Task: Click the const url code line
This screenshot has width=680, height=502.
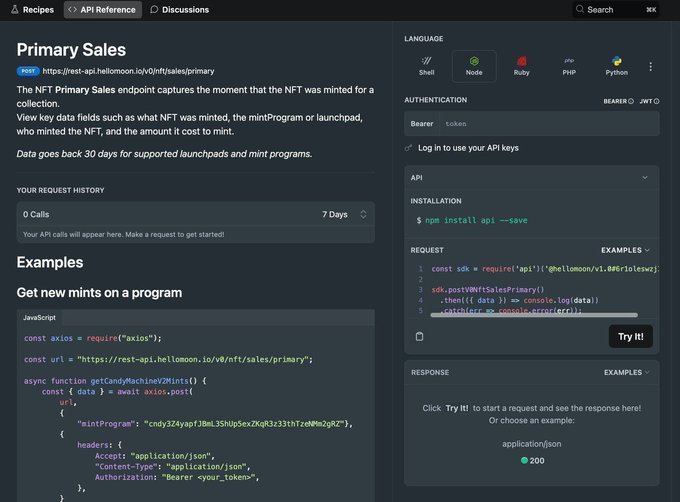Action: [168, 359]
